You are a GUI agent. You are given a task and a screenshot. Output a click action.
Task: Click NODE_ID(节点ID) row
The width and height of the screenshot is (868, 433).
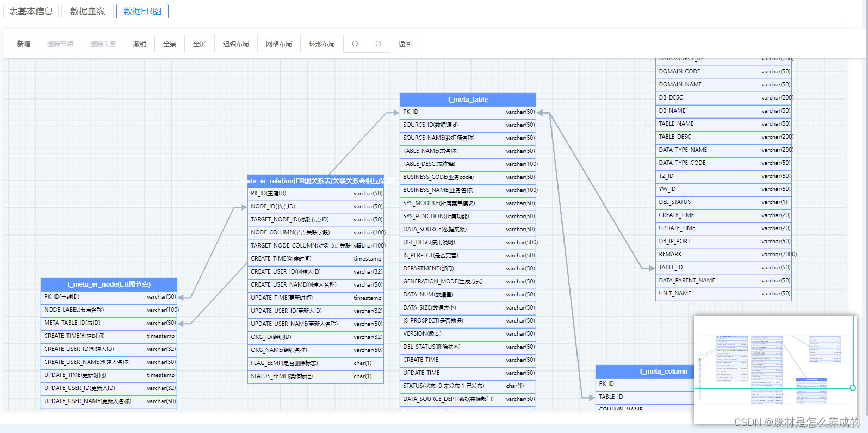[x=315, y=207]
